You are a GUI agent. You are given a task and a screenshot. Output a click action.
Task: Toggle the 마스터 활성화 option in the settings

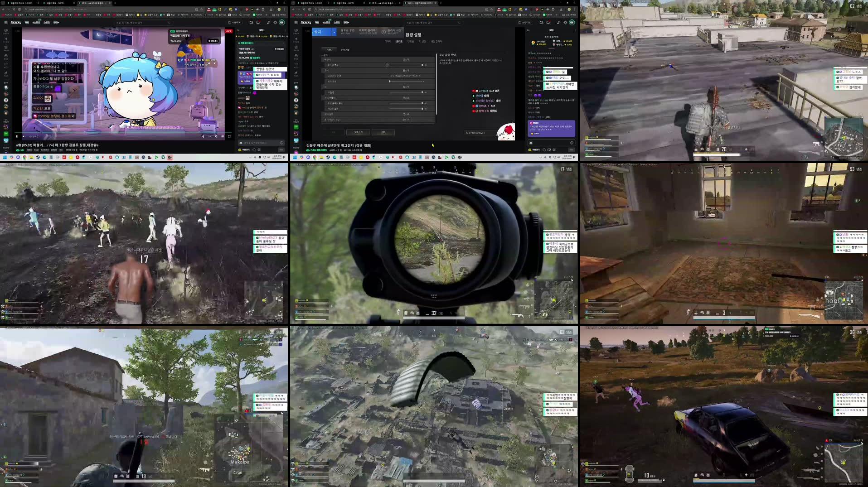pyautogui.click(x=406, y=60)
